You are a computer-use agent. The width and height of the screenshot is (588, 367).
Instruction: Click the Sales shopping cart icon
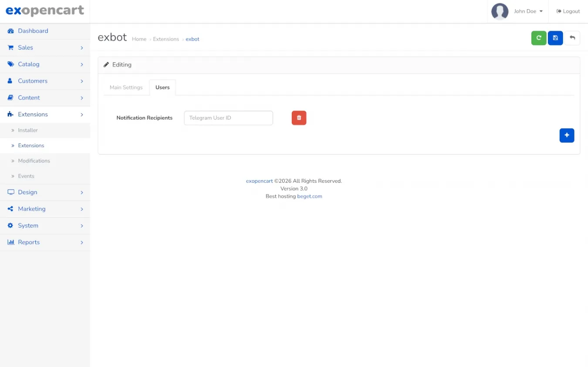click(11, 47)
